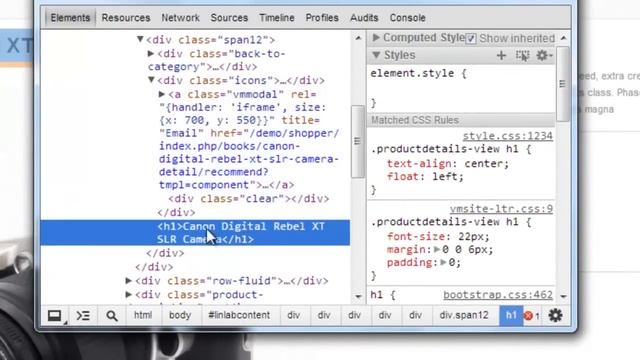Select div class clear node
The height and width of the screenshot is (360, 640).
click(249, 199)
